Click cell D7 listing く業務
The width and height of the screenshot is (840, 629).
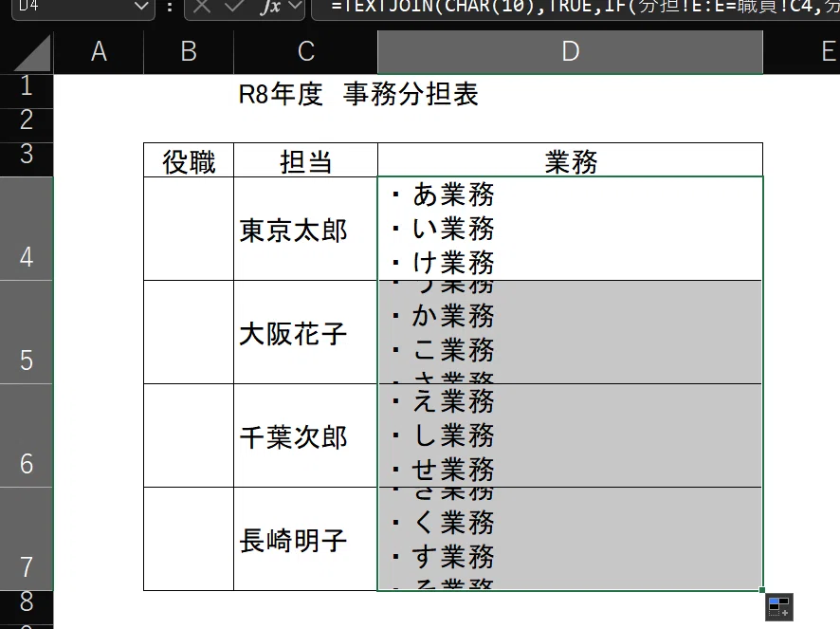(571, 539)
